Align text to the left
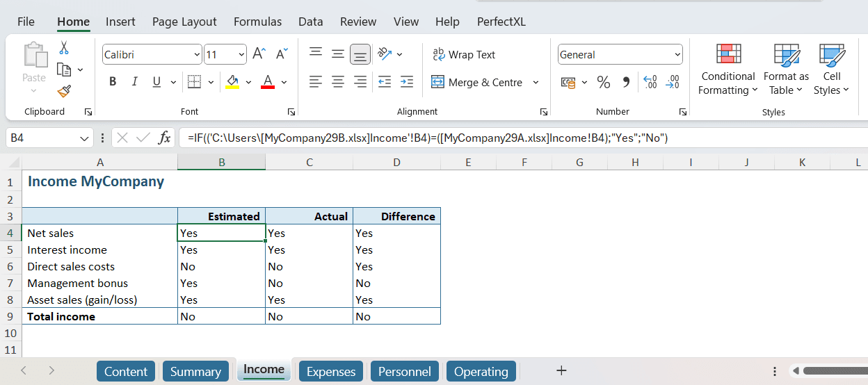Image resolution: width=868 pixels, height=385 pixels. click(x=316, y=82)
